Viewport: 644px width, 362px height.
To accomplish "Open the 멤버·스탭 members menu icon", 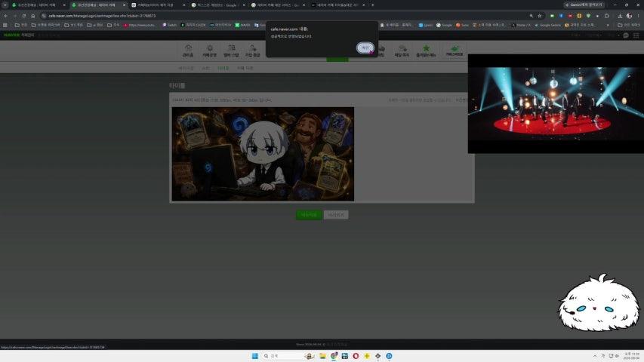I will coord(231,51).
